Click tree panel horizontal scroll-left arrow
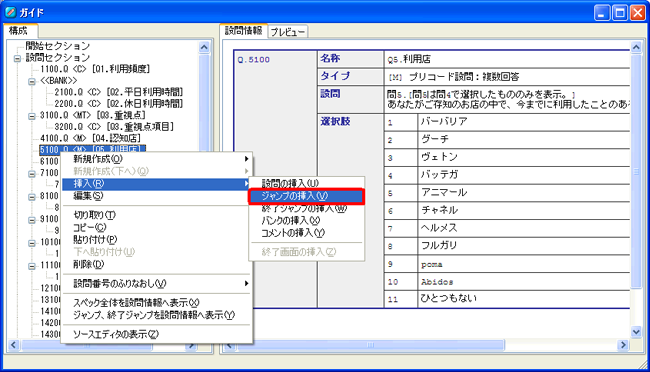The height and width of the screenshot is (372, 650). [x=13, y=345]
